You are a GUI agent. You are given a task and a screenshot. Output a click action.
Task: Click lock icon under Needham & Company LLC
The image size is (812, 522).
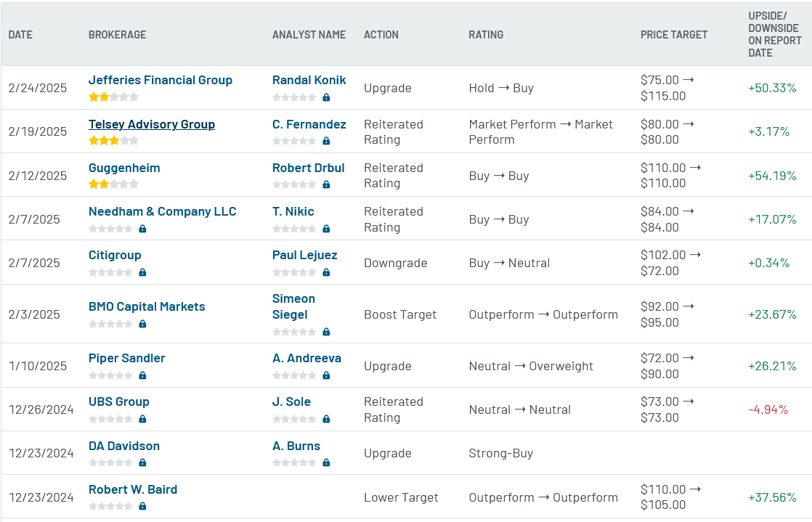tap(142, 229)
